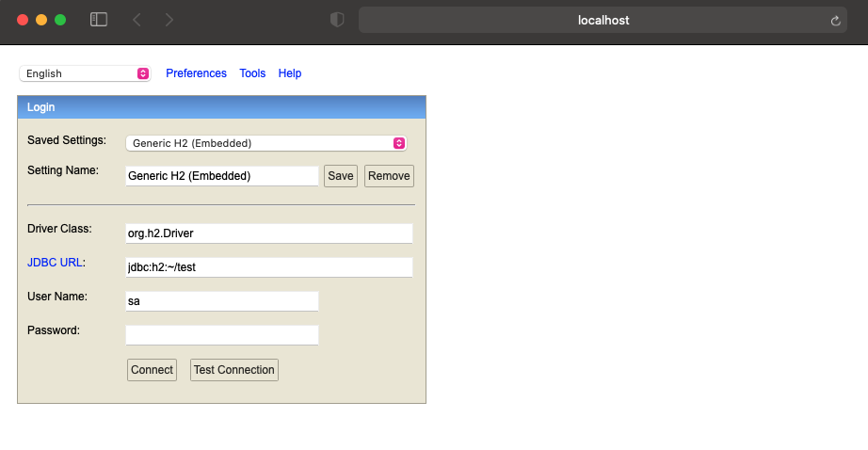Click the yellow minimize window button

coord(41,20)
